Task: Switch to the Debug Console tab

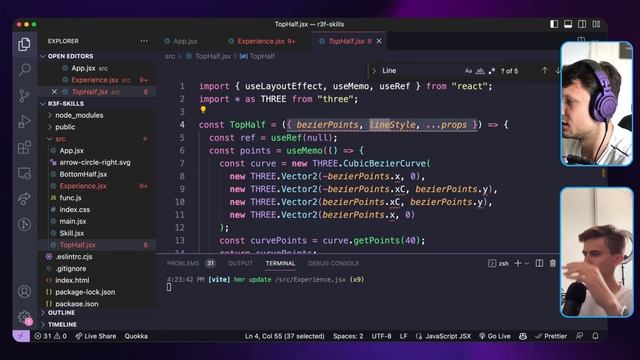Action: click(333, 263)
